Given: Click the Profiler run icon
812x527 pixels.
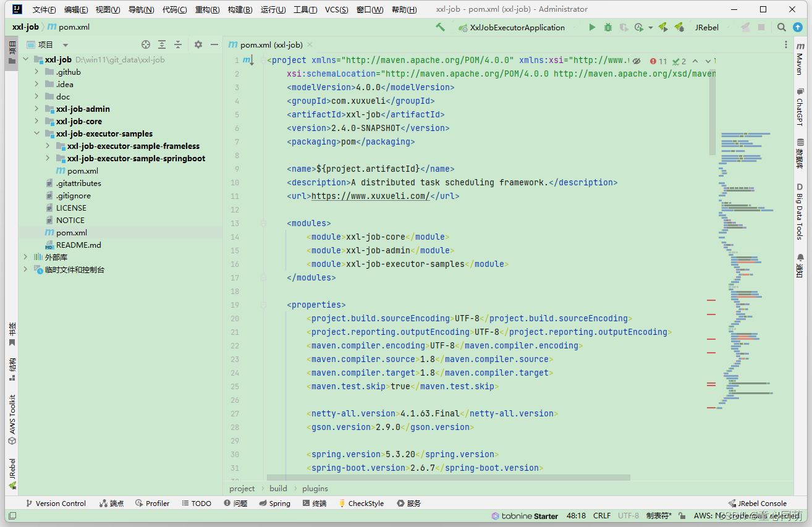Looking at the screenshot, I should [x=639, y=27].
